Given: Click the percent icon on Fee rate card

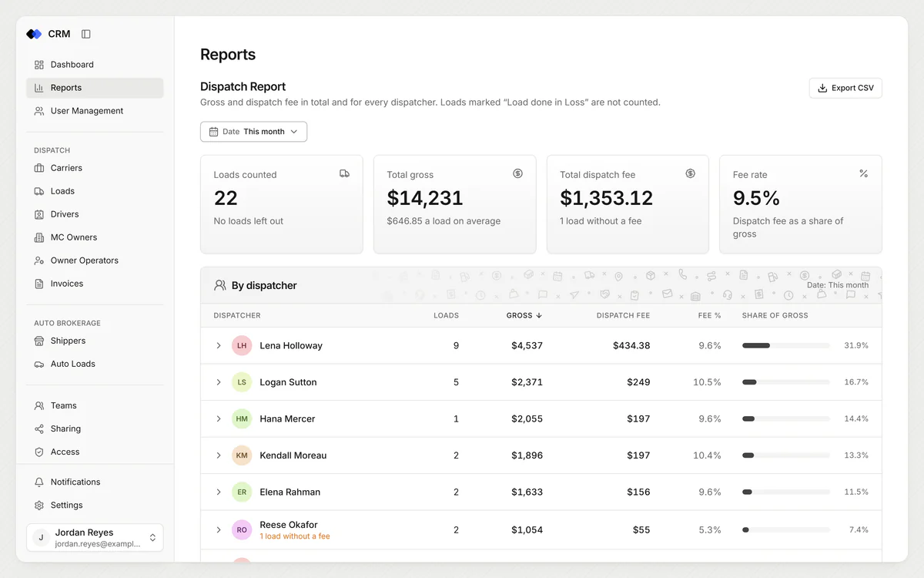Looking at the screenshot, I should coord(863,173).
